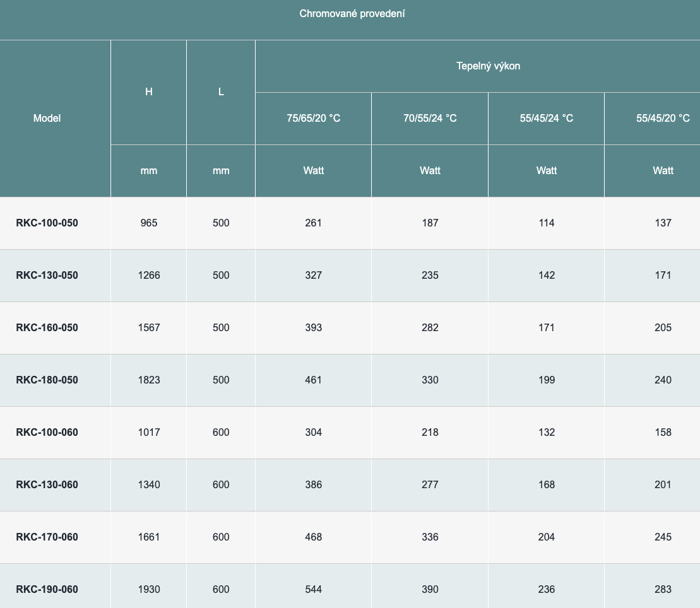Click the RKC-130-050 row label
This screenshot has height=608, width=700.
click(47, 275)
